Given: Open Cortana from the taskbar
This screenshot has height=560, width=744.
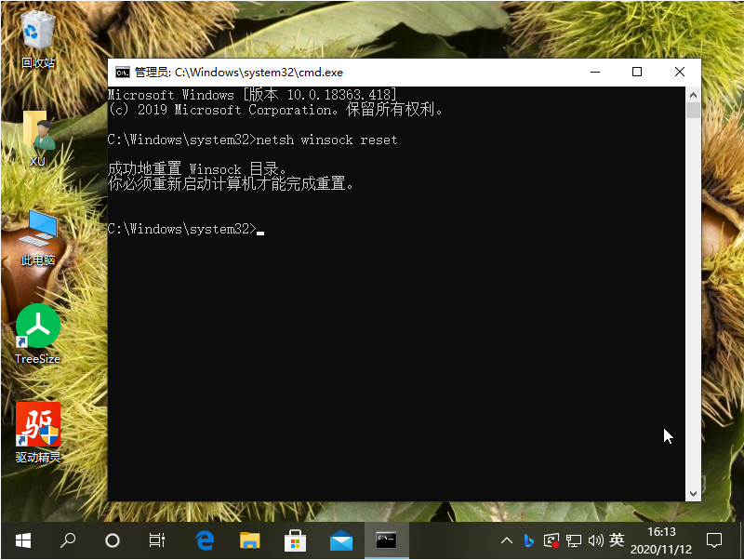Looking at the screenshot, I should tap(113, 540).
